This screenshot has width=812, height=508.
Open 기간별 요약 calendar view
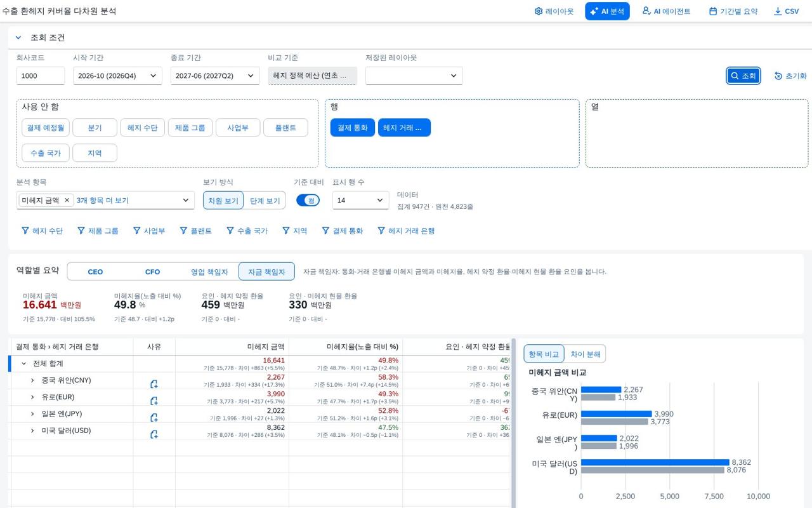(733, 11)
